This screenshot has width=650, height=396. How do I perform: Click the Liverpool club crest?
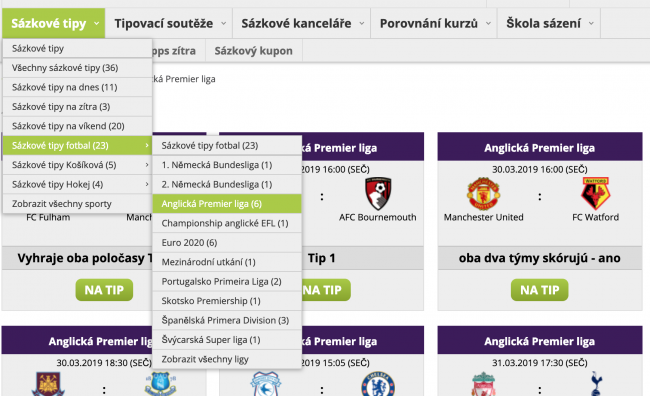tap(483, 384)
